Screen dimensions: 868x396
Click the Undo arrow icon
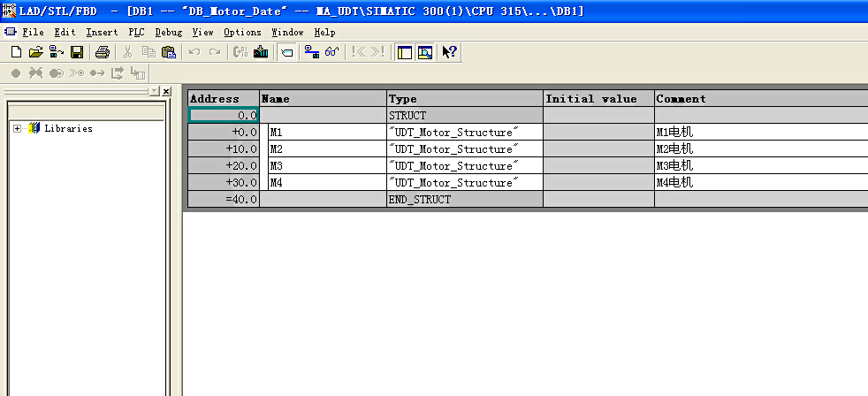[194, 53]
